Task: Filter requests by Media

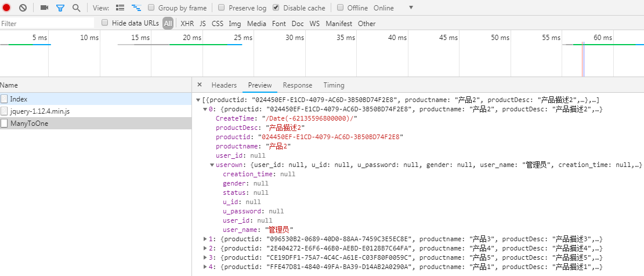Action: point(256,23)
